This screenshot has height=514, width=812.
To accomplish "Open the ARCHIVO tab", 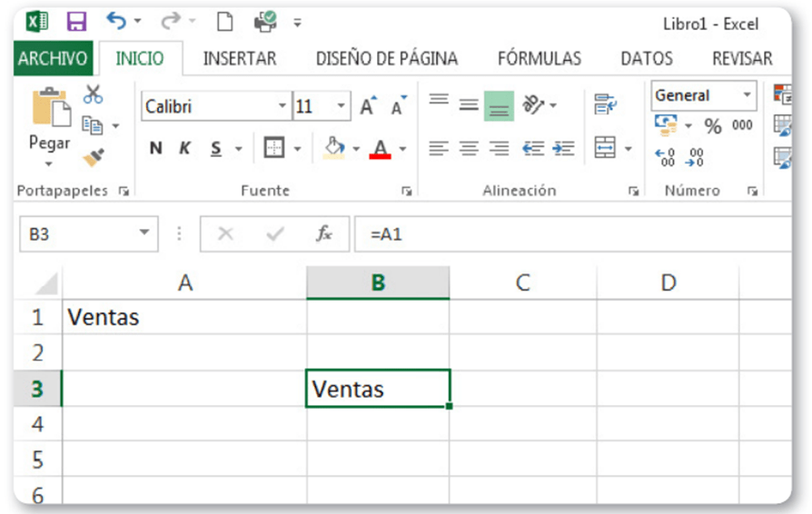I will pos(53,58).
